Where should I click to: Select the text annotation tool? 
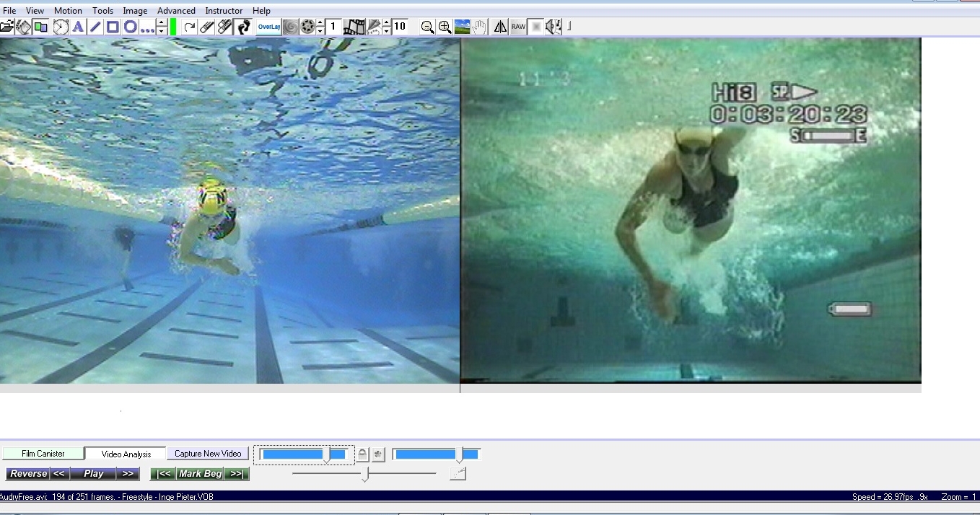pos(78,27)
